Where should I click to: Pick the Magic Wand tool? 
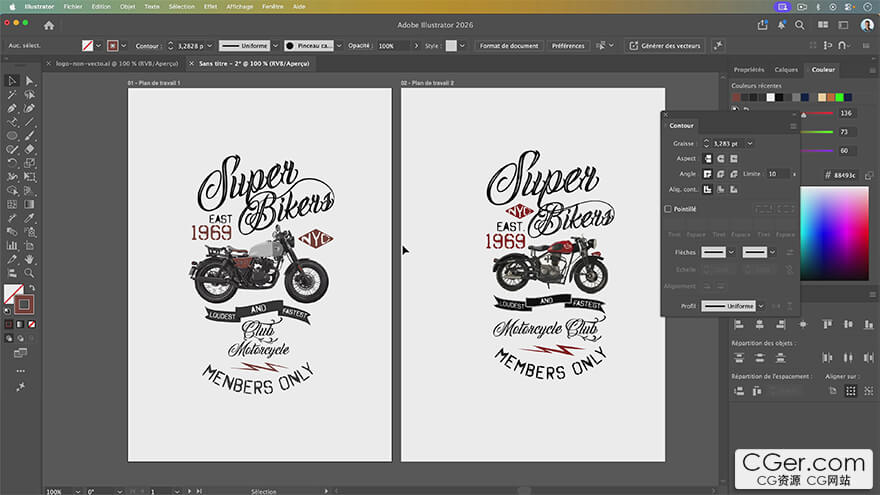point(12,95)
